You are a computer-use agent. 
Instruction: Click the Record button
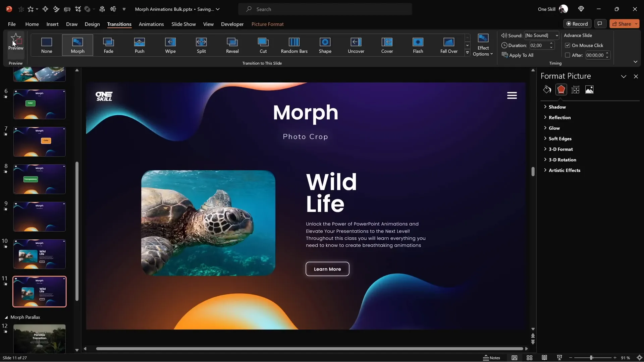577,24
